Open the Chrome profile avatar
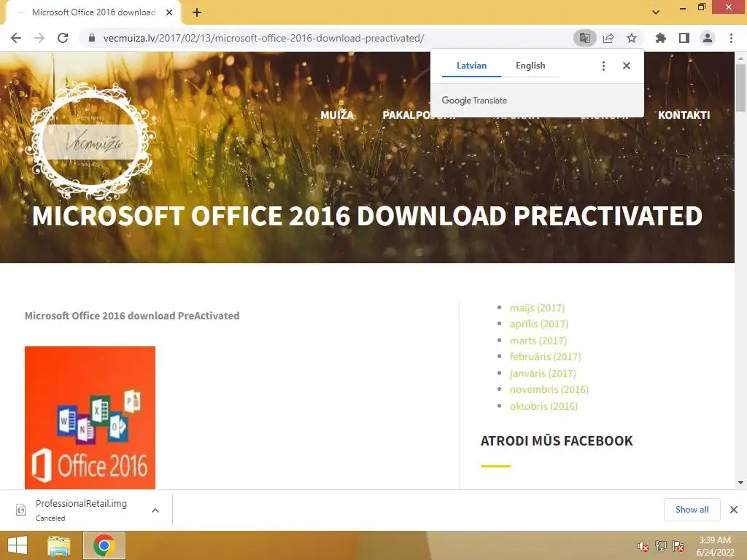This screenshot has width=747, height=560. pyautogui.click(x=708, y=38)
